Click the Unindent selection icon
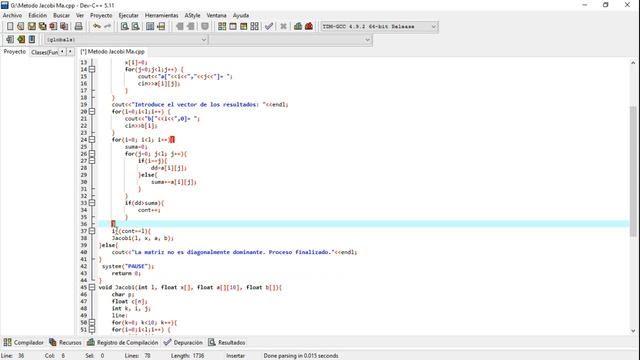 point(191,27)
